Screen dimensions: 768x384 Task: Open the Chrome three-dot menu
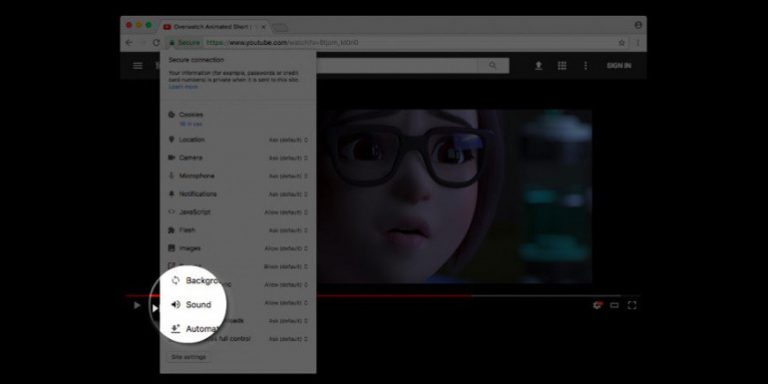click(638, 43)
